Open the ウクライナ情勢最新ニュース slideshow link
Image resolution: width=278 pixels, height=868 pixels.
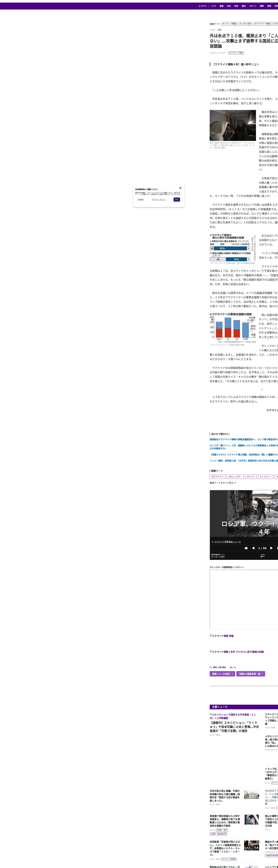[x=227, y=542]
